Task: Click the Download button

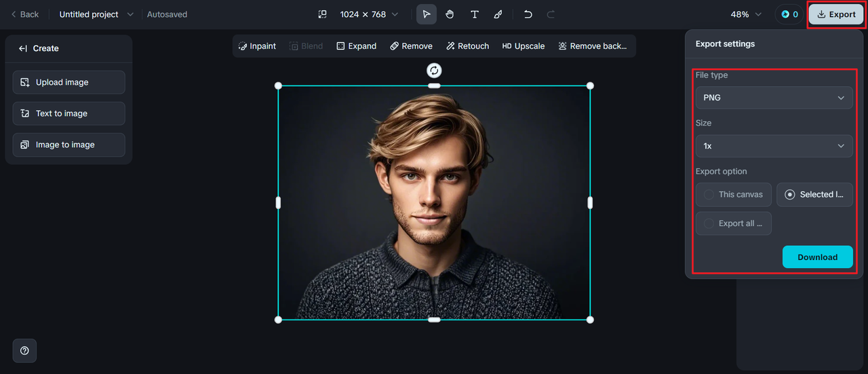Action: pyautogui.click(x=817, y=257)
